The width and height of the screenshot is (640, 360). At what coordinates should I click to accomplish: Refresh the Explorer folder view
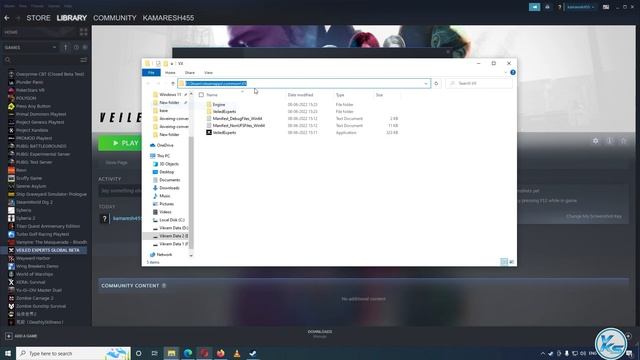tap(436, 83)
